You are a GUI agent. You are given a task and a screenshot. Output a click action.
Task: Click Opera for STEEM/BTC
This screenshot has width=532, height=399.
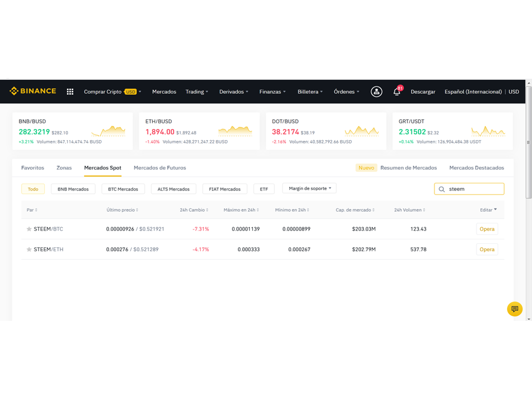pos(487,229)
